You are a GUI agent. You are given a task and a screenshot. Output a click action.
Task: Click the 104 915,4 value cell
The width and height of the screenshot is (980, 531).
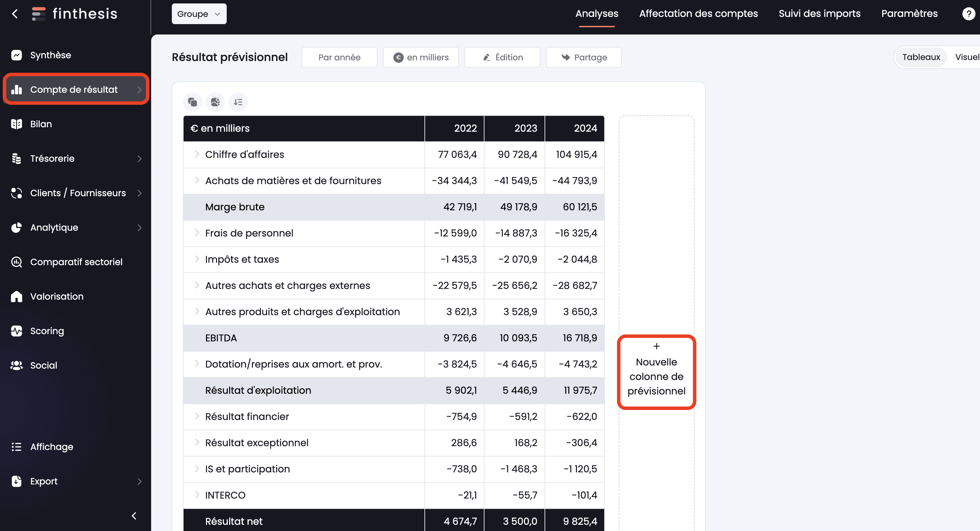[x=575, y=155]
